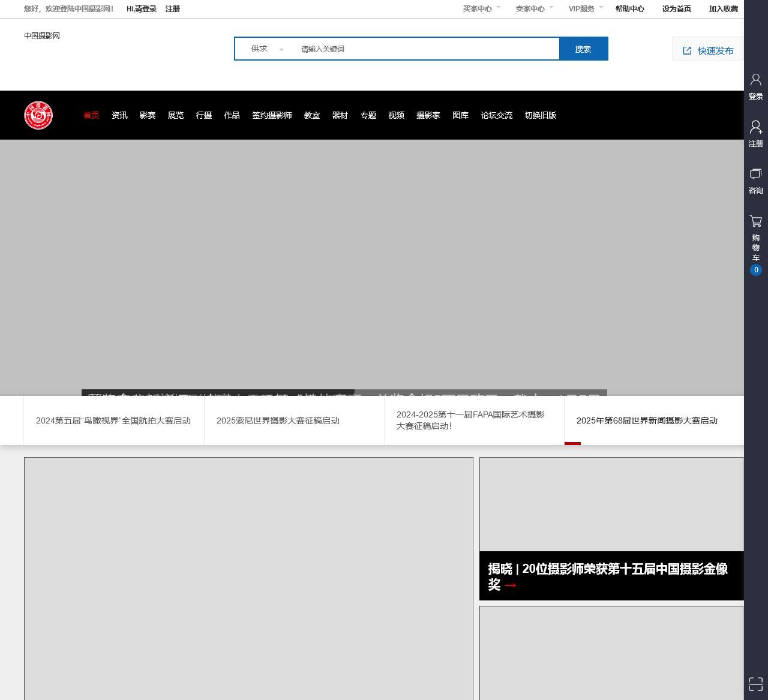Open the shopping cart icon
The image size is (768, 700).
756,221
